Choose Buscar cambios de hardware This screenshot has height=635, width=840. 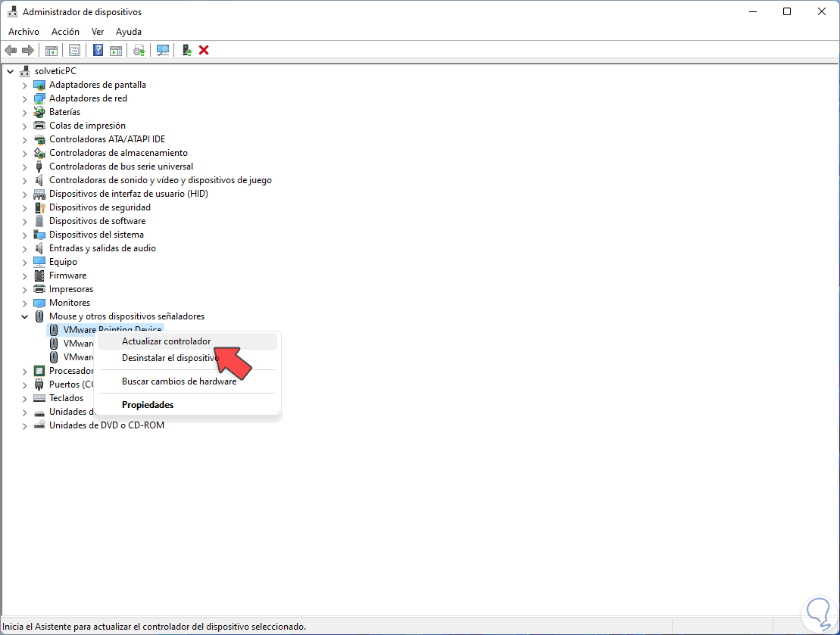tap(187, 381)
